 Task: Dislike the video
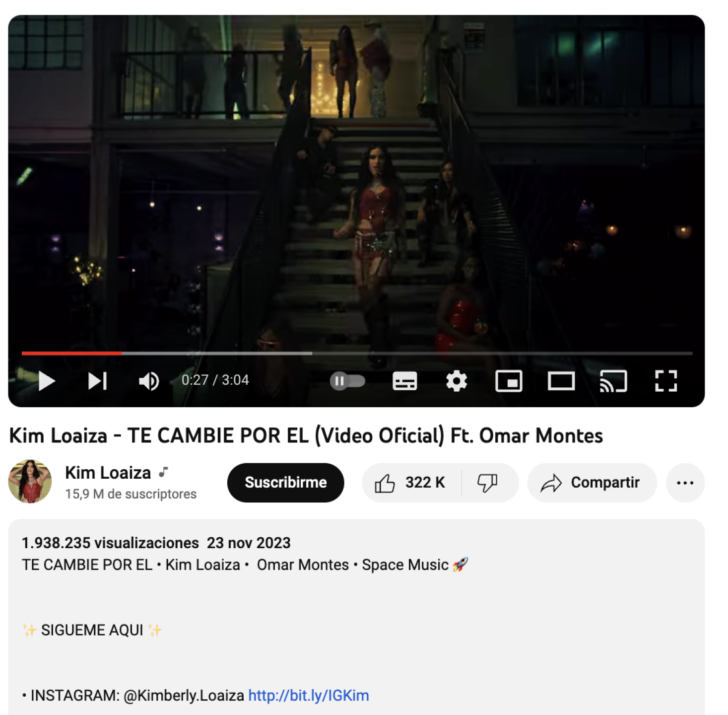487,483
